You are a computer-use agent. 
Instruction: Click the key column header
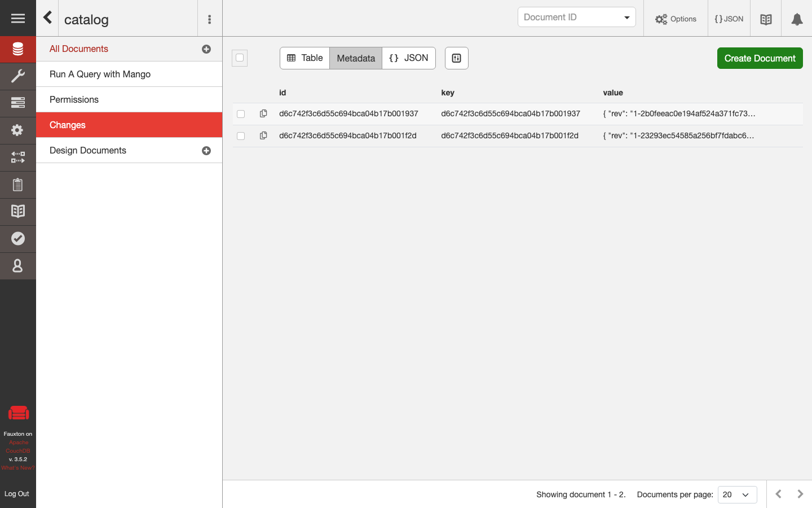click(x=448, y=93)
